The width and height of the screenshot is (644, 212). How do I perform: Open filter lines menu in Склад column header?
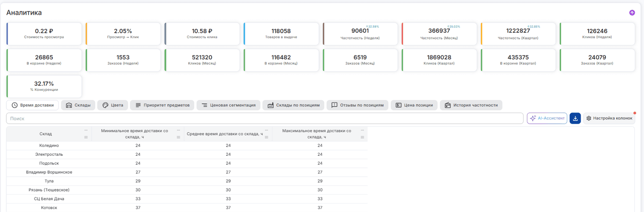pyautogui.click(x=86, y=137)
